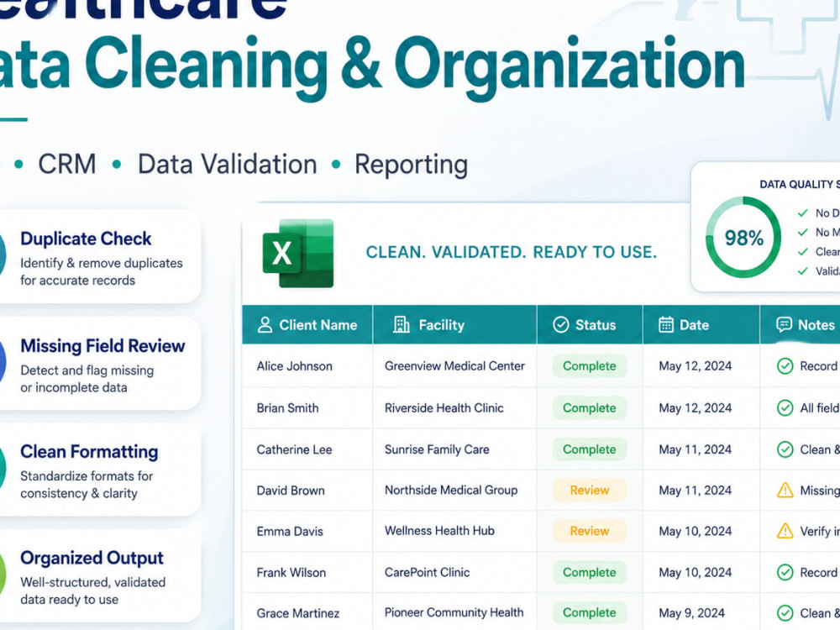Click green check icon in Brian Smith row
The width and height of the screenshot is (840, 630).
(x=785, y=407)
